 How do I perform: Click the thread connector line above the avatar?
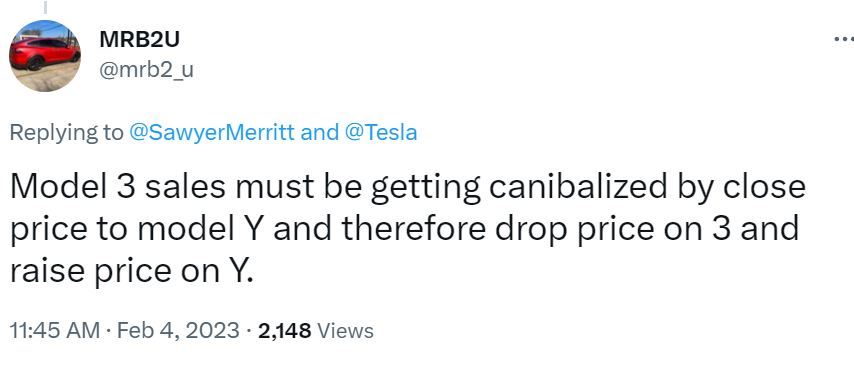(45, 7)
